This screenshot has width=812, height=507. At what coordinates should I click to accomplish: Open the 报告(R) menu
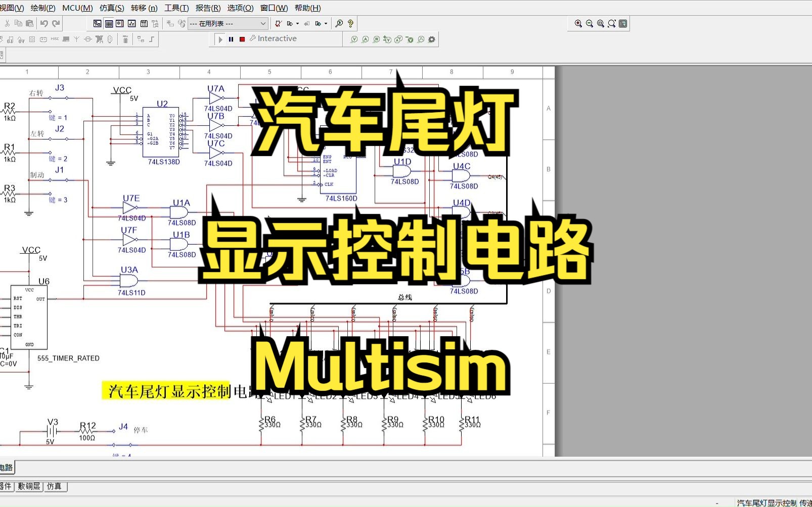[208, 8]
